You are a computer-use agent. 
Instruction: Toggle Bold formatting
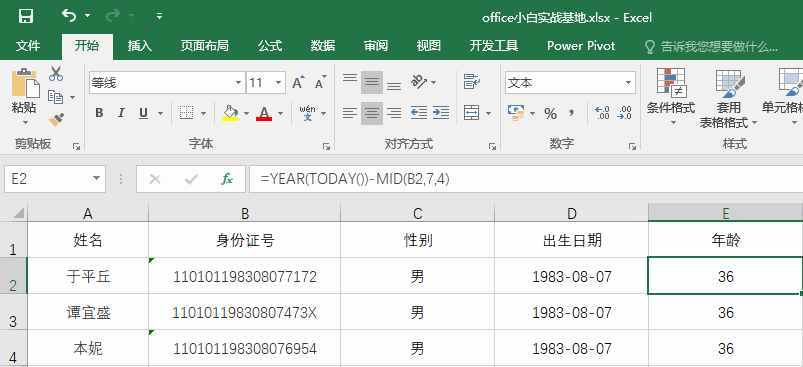[x=99, y=113]
